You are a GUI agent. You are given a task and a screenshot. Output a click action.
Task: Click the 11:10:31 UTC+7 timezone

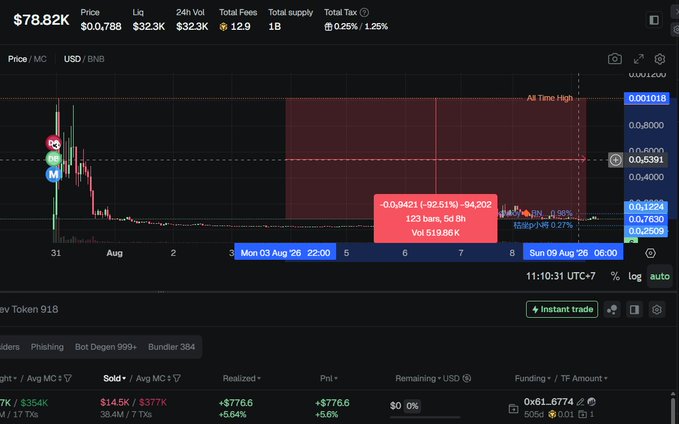[560, 276]
